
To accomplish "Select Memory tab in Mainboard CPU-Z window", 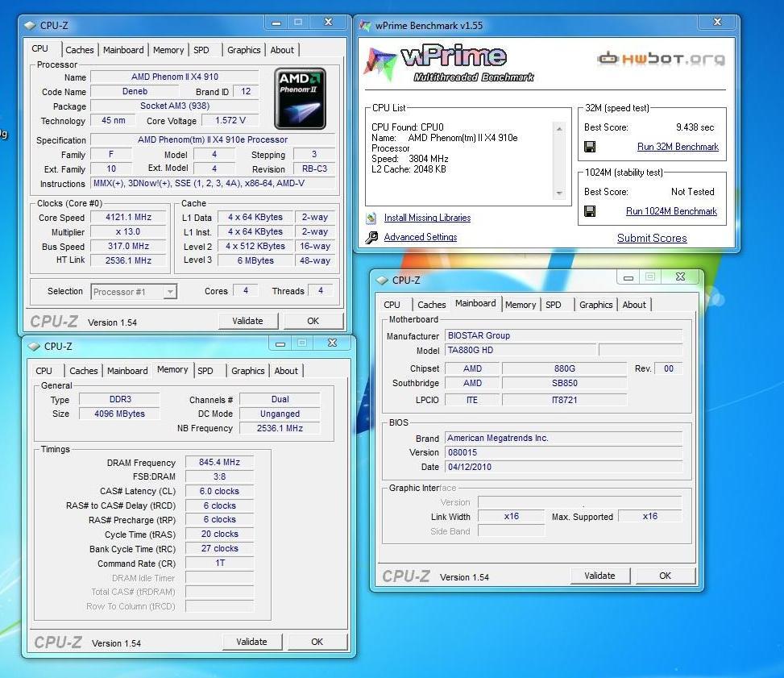I will (521, 305).
